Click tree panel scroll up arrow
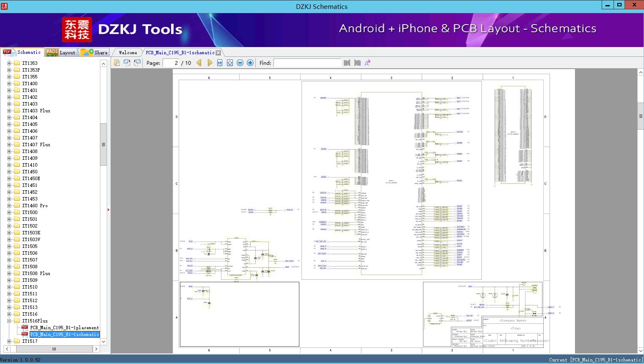644x364 pixels. click(x=103, y=64)
